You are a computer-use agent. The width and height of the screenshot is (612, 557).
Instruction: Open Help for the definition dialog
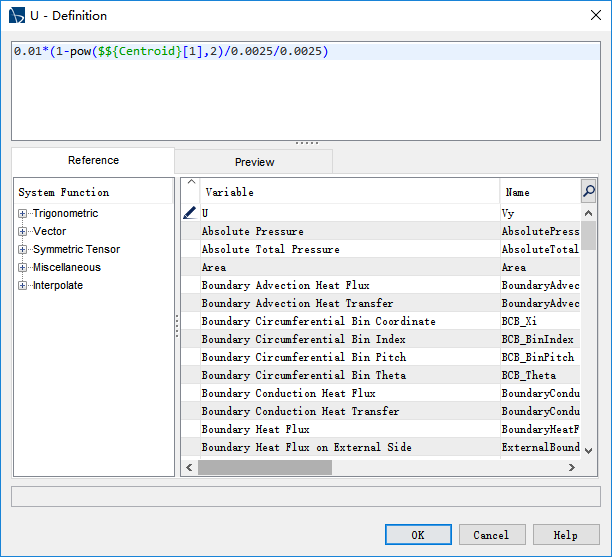566,535
